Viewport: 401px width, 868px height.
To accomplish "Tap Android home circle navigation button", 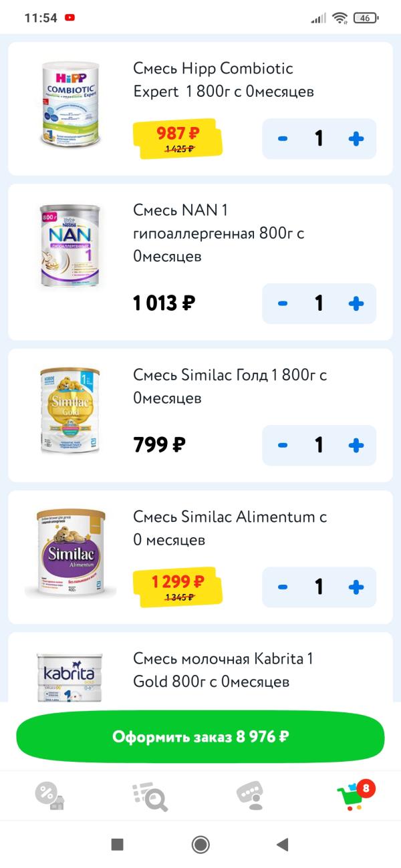I will [x=200, y=844].
